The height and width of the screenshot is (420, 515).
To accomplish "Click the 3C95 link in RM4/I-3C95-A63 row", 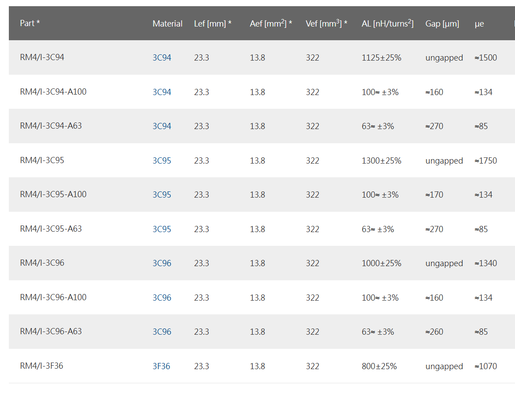I will point(162,229).
